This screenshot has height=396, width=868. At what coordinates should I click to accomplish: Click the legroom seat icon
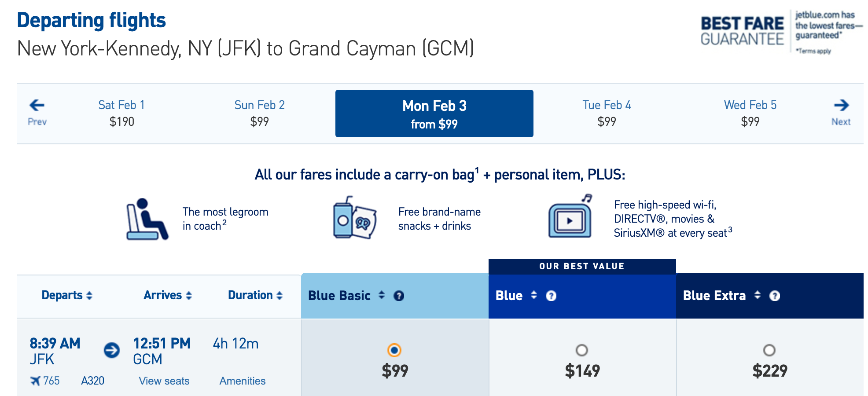147,219
